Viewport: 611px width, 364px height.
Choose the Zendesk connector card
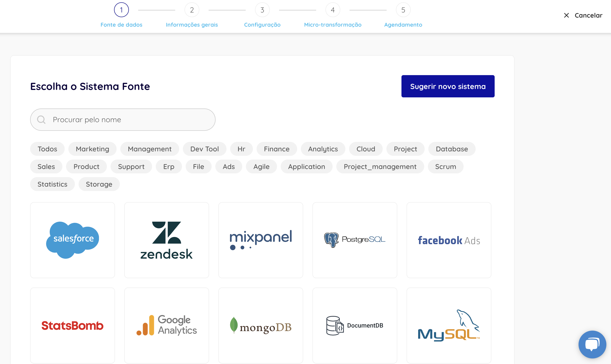click(166, 240)
